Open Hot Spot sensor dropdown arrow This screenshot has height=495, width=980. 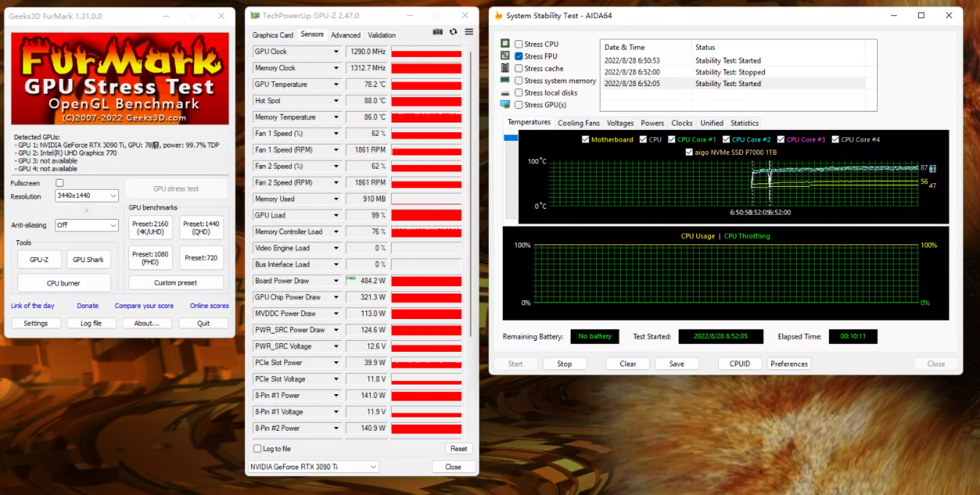(336, 101)
